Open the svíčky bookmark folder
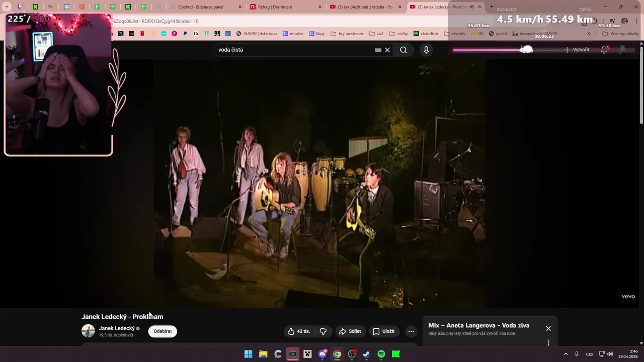Screen dimensions: 644x362 pos(398,34)
